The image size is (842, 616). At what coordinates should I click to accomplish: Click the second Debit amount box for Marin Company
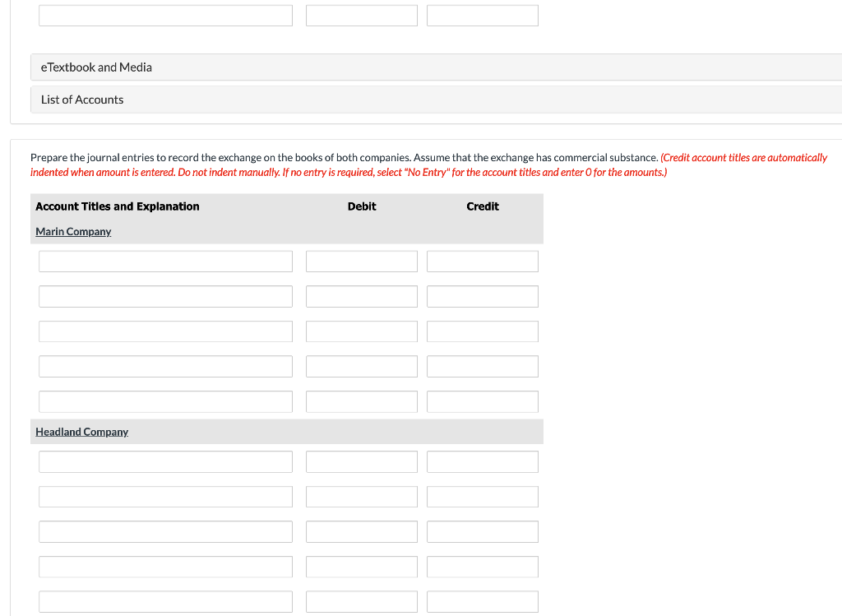[x=361, y=296]
